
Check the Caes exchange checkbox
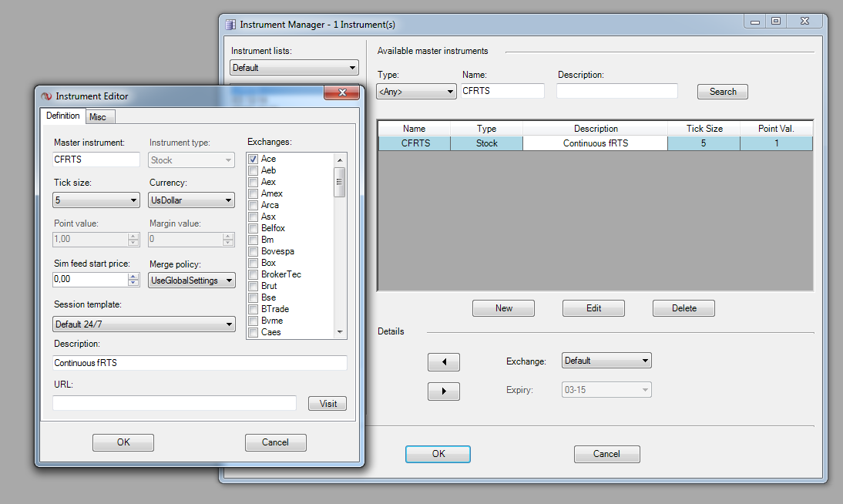click(x=254, y=332)
